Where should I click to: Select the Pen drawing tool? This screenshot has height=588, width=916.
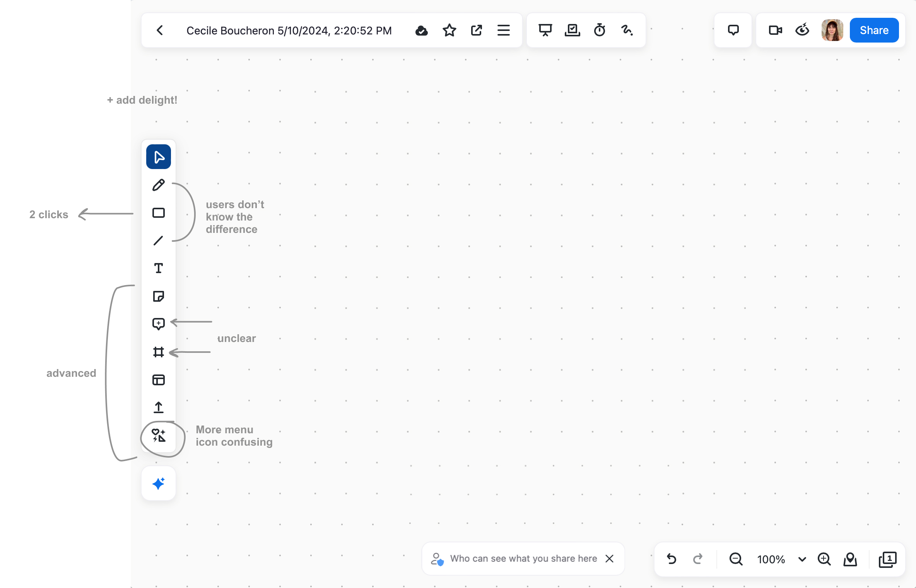[158, 185]
